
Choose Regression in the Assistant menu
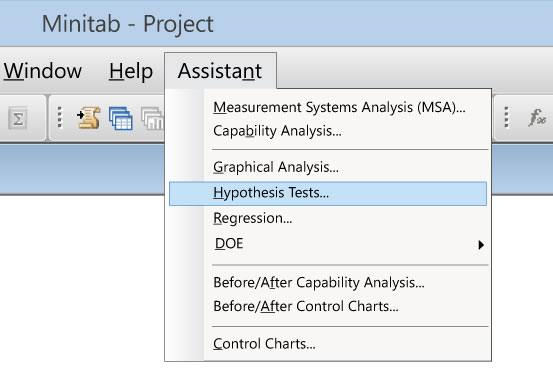point(253,218)
